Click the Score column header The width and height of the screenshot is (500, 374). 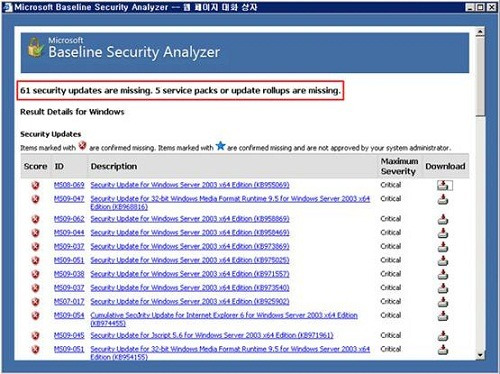(35, 166)
